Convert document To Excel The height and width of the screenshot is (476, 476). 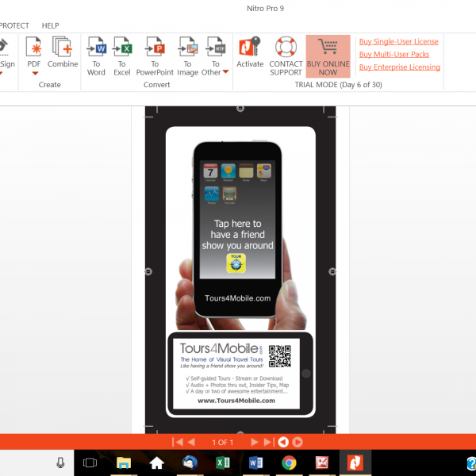122,56
